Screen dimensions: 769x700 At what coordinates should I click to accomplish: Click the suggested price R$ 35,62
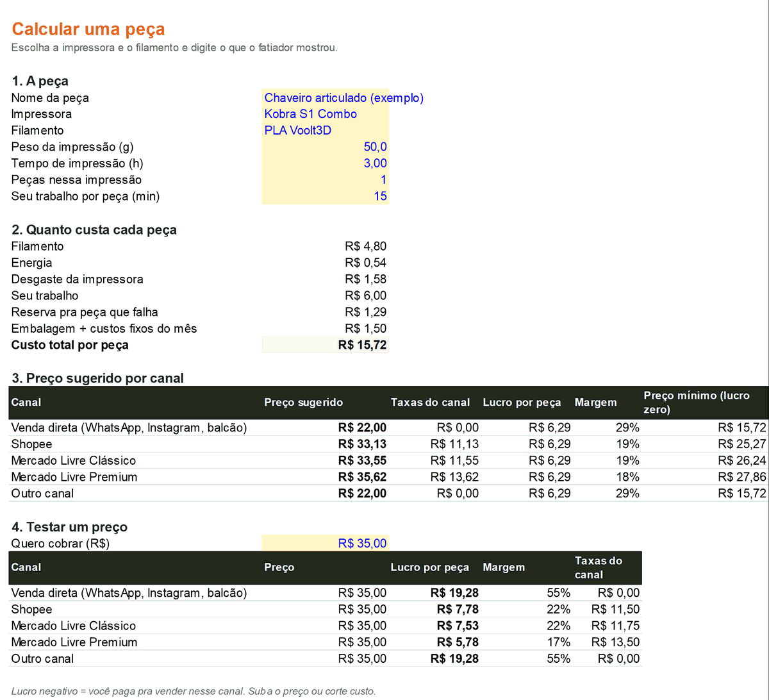(x=362, y=477)
